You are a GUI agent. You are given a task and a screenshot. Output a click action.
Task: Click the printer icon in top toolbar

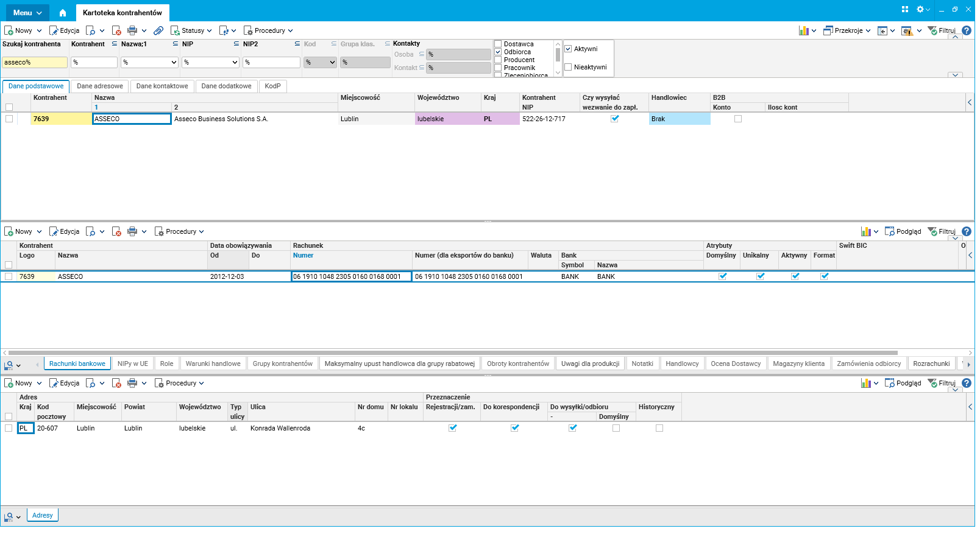pos(132,30)
